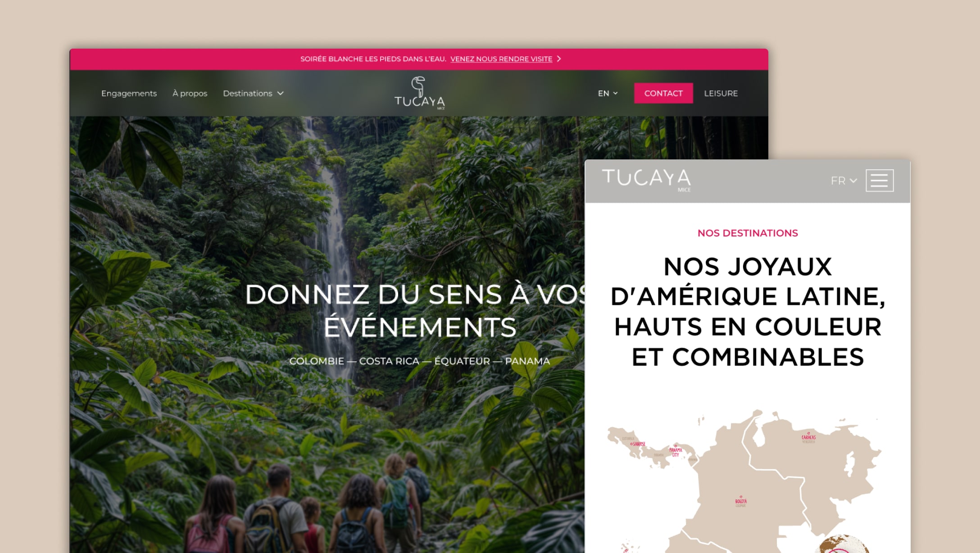Open the FR language selector in mobile view
Image resolution: width=980 pixels, height=553 pixels.
click(844, 181)
